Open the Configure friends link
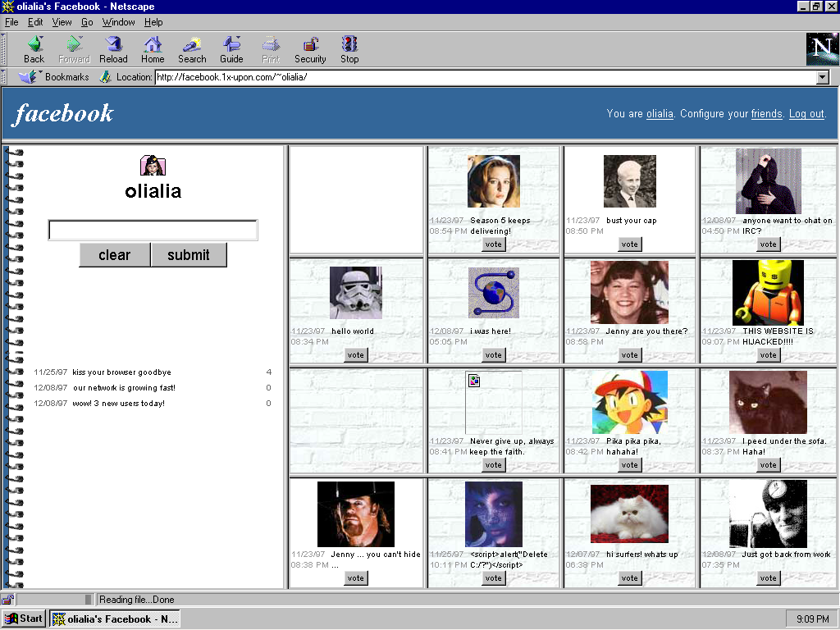Viewport: 840px width, 630px height. (x=766, y=114)
